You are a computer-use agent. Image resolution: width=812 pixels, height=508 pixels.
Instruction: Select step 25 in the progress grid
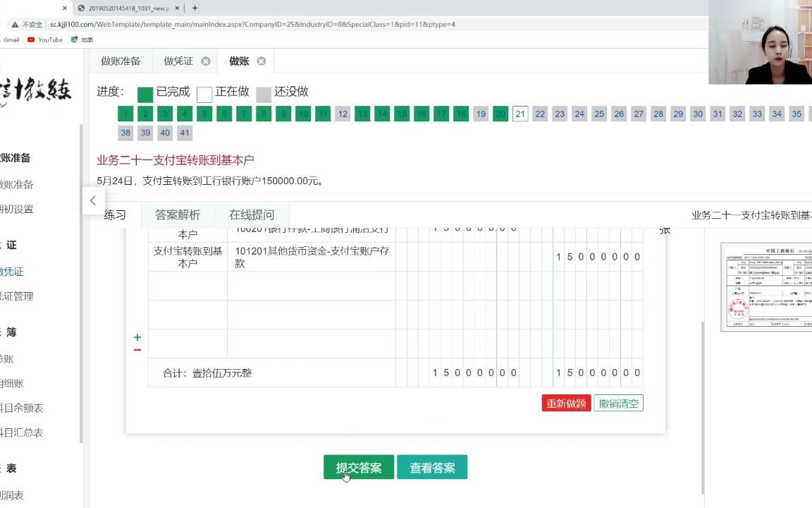click(599, 113)
